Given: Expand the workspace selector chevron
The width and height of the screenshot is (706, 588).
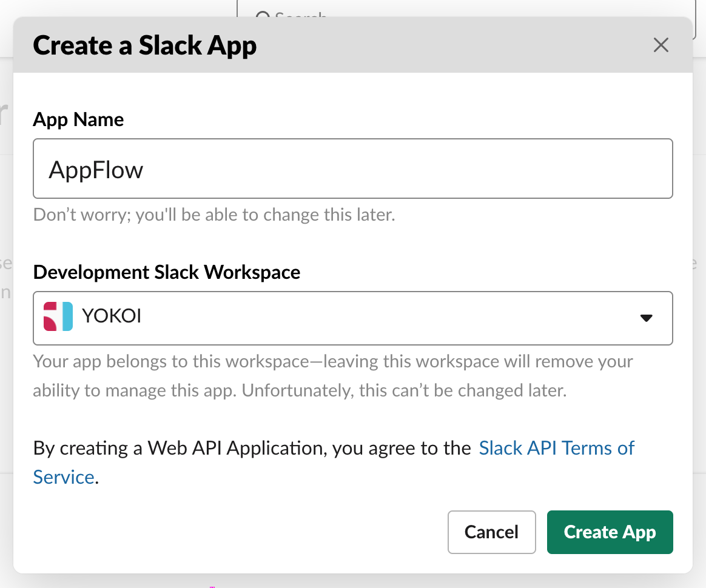Looking at the screenshot, I should point(647,318).
